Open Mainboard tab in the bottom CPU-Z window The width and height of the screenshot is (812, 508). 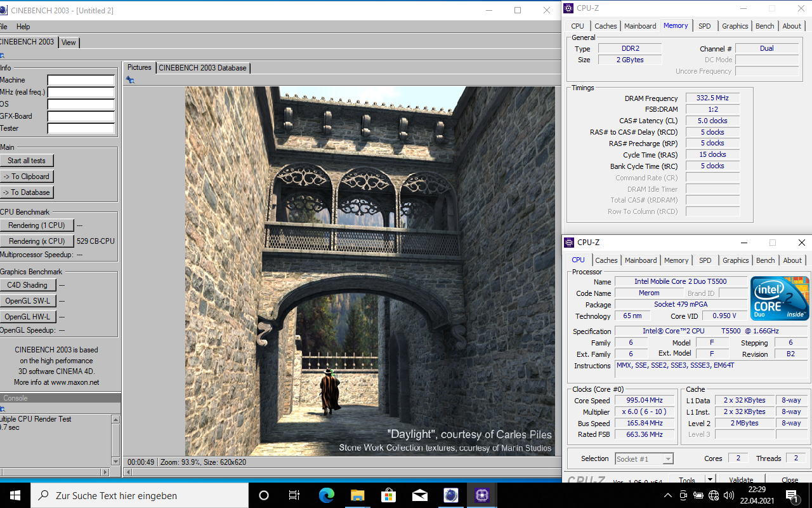click(x=641, y=260)
